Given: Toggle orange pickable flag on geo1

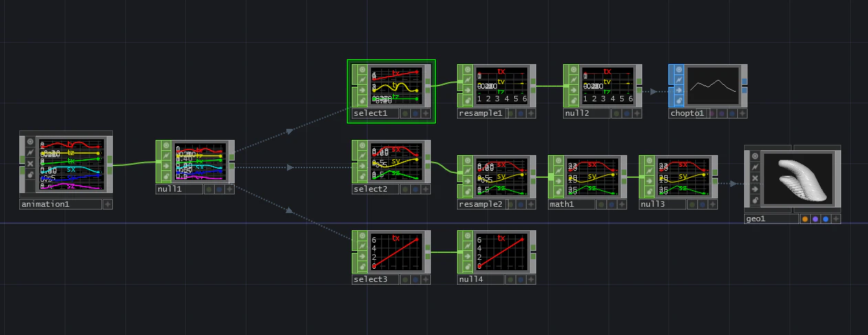Looking at the screenshot, I should tap(805, 219).
